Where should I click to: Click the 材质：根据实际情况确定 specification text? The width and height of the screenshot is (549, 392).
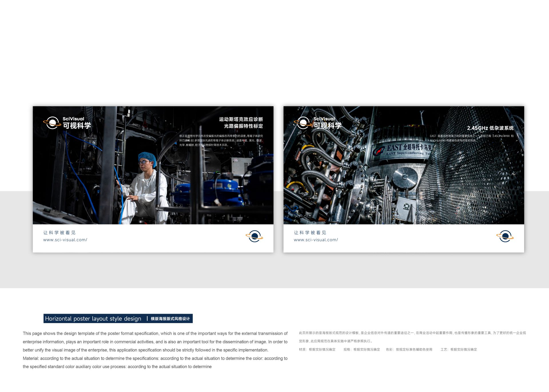(317, 349)
